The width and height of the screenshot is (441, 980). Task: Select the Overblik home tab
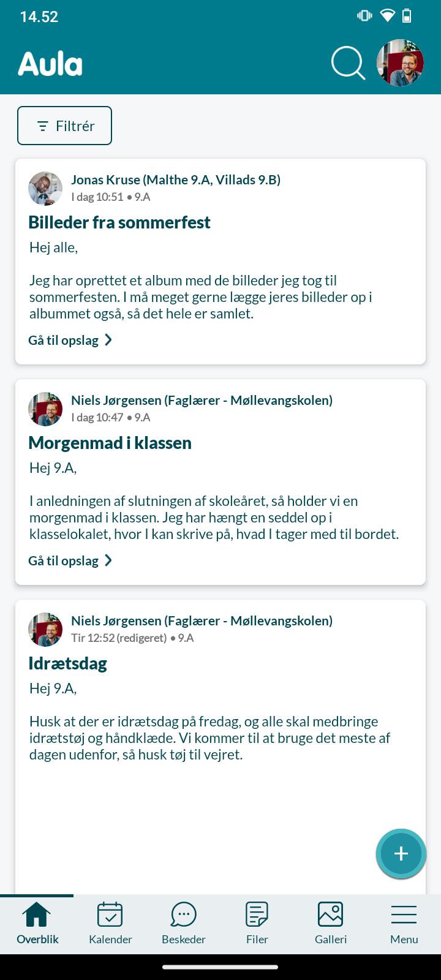[37, 923]
